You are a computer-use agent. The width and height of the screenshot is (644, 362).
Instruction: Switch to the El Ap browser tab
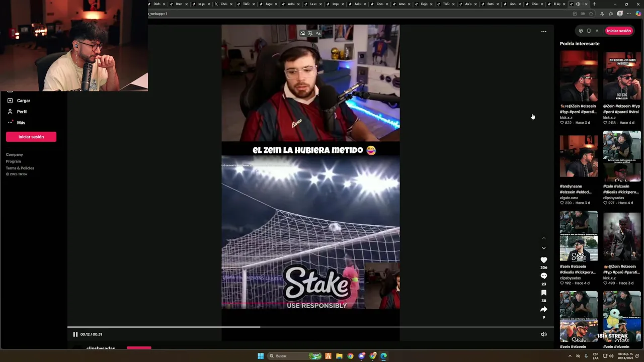coord(557,4)
